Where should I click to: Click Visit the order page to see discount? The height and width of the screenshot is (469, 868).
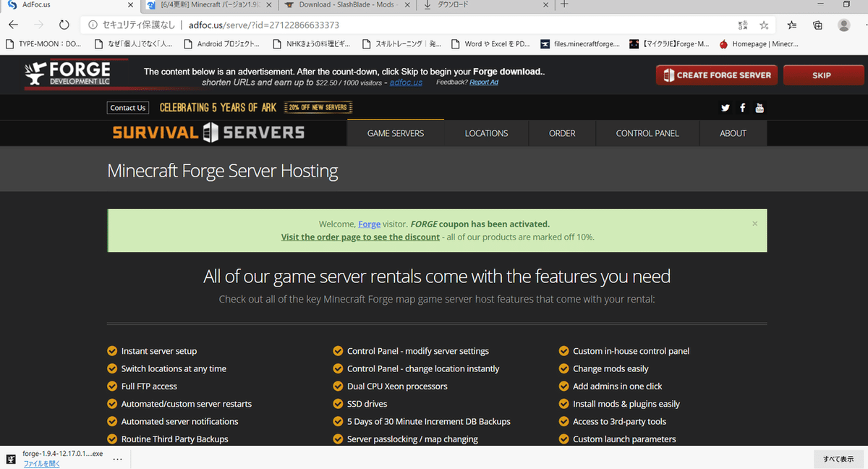tap(360, 237)
